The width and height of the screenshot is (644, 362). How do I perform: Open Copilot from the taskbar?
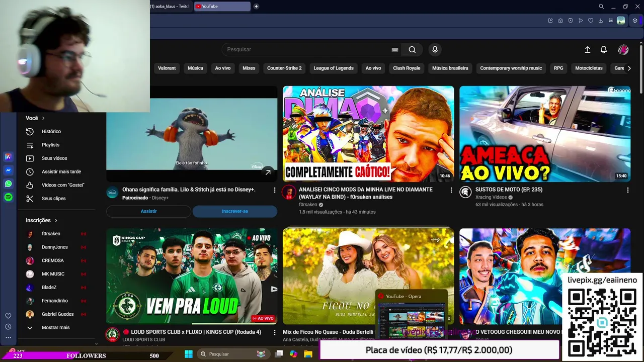pos(294,354)
